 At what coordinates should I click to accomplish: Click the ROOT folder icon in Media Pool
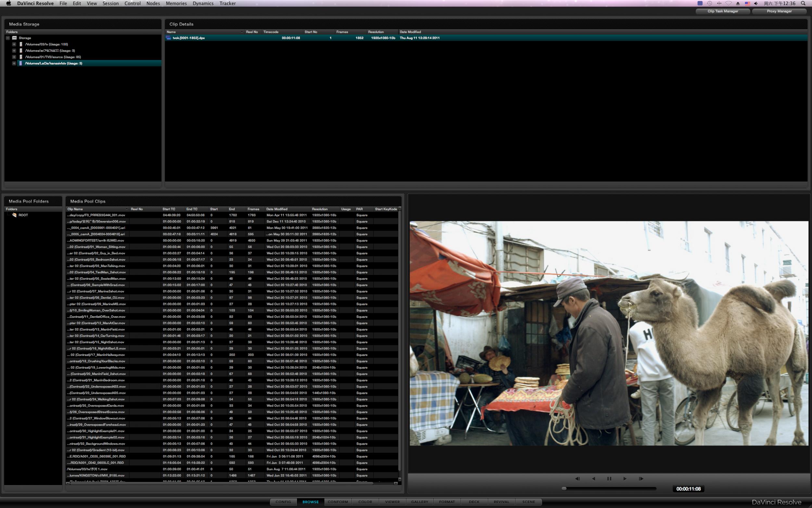(x=14, y=215)
